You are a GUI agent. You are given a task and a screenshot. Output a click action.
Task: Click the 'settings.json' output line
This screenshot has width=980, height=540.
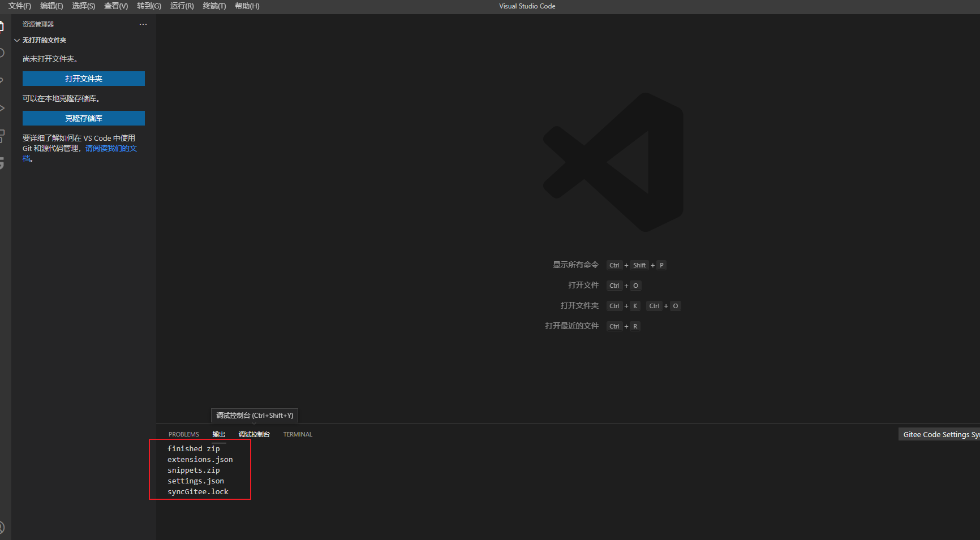pyautogui.click(x=196, y=481)
